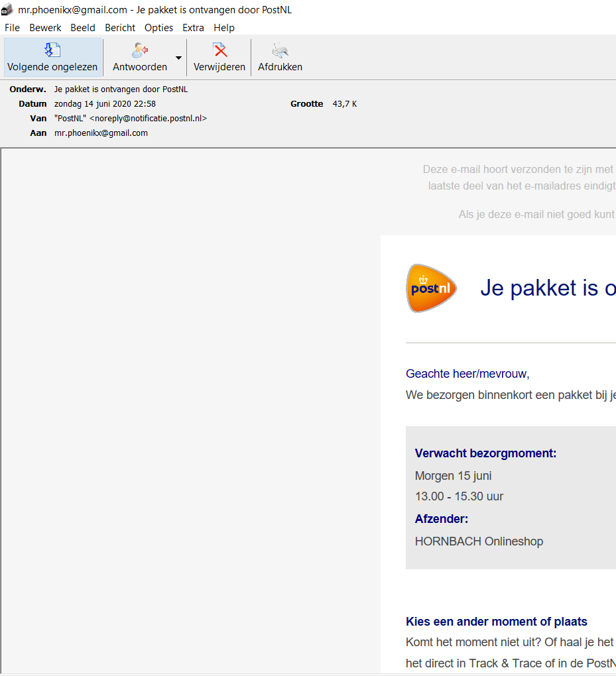Open the Extra menu
The height and width of the screenshot is (676, 616).
pyautogui.click(x=193, y=28)
